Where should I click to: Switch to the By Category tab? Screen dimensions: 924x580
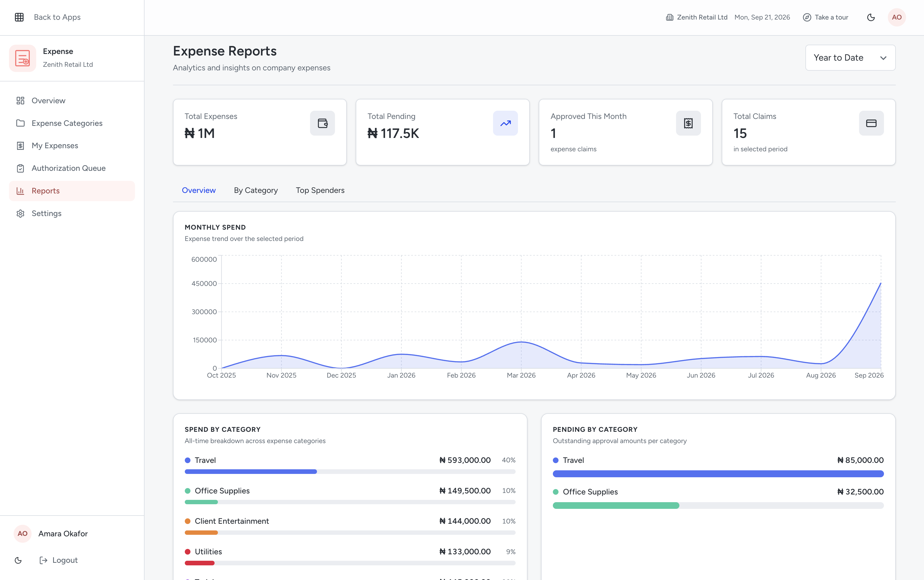point(256,190)
